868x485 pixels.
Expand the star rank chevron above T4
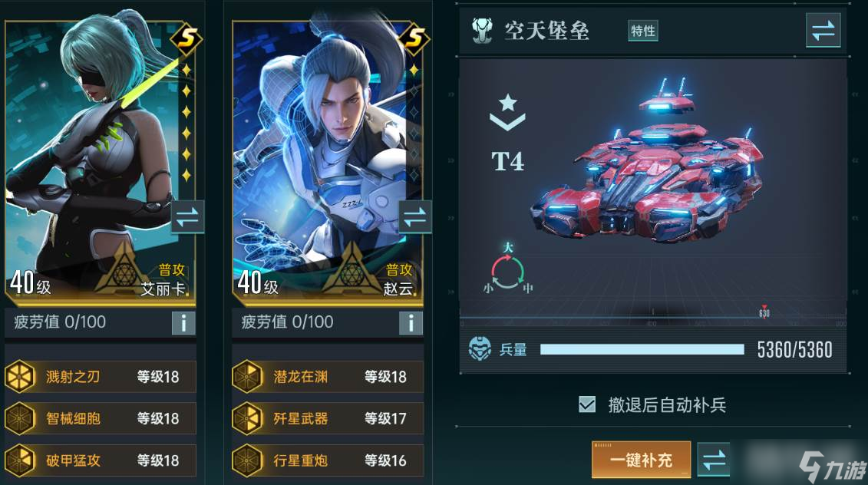point(507,112)
